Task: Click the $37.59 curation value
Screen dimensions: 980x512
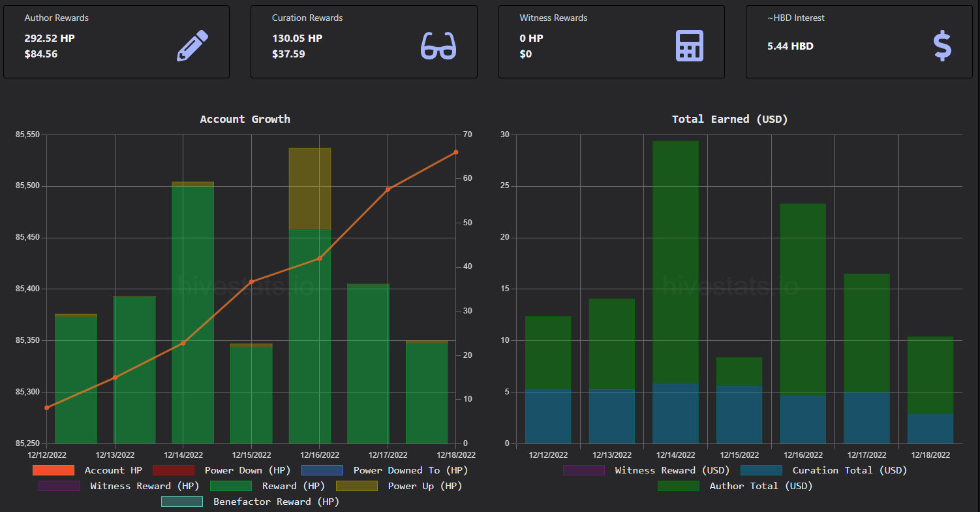Action: pos(288,54)
